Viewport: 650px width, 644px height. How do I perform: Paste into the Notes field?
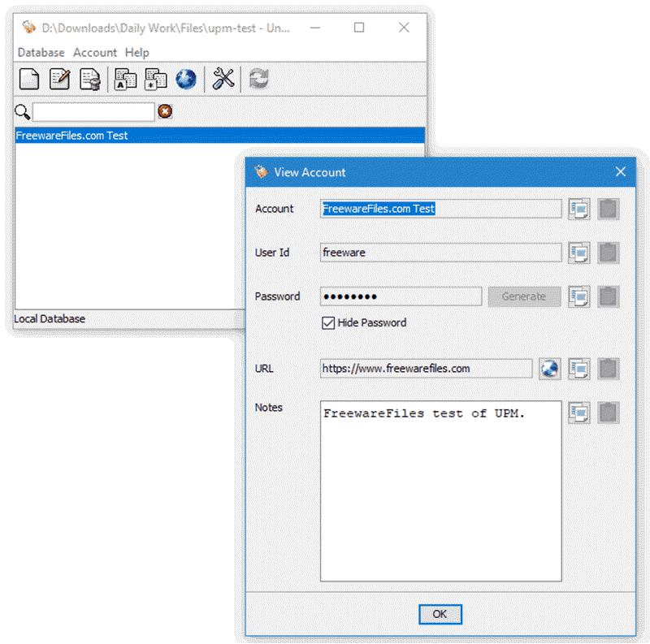pyautogui.click(x=609, y=413)
